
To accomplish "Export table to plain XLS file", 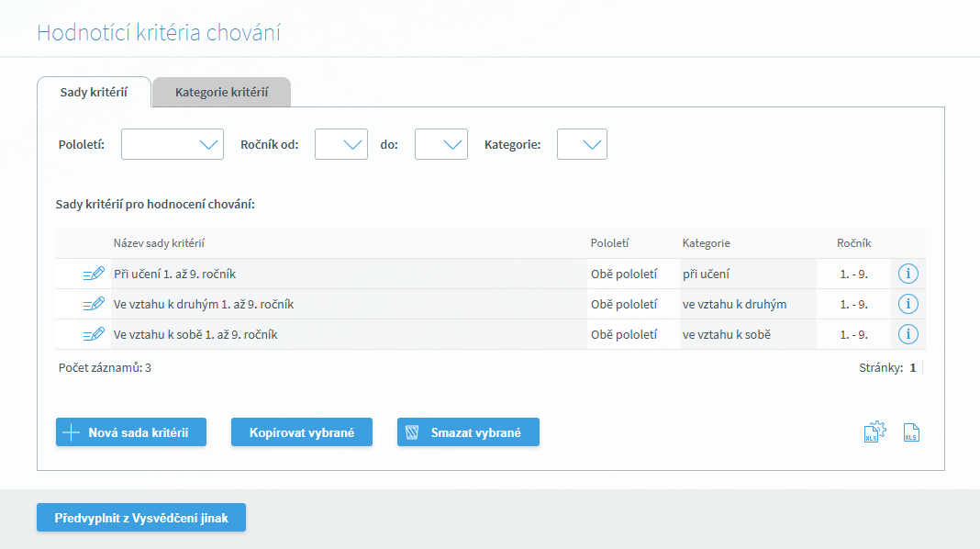I will pos(911,432).
